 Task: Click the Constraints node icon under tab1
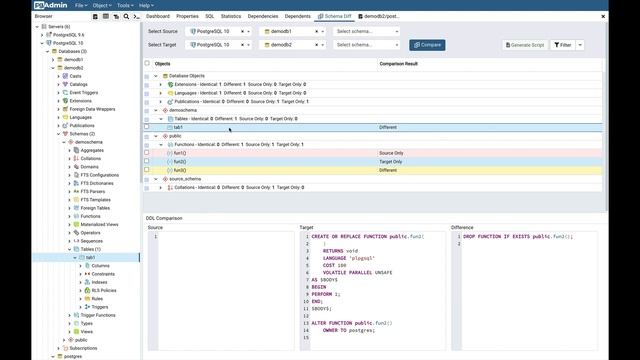pyautogui.click(x=87, y=274)
